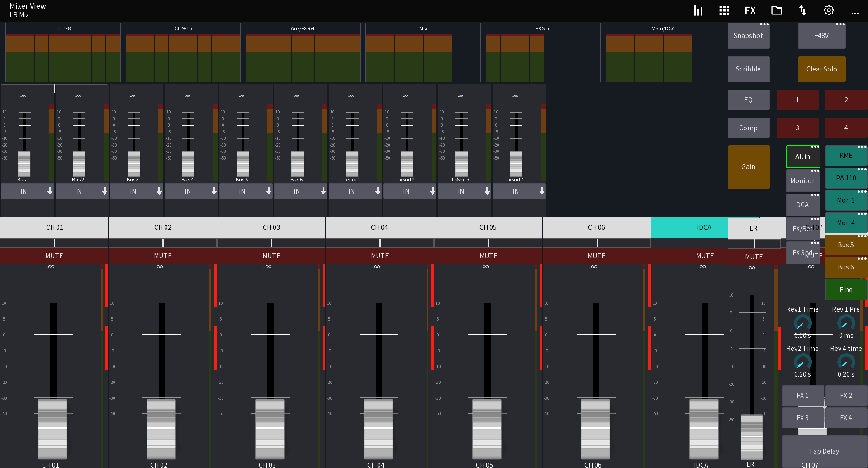Screen dimensions: 868x468
Task: Click the CH 03 channel fader
Action: pyautogui.click(x=269, y=429)
